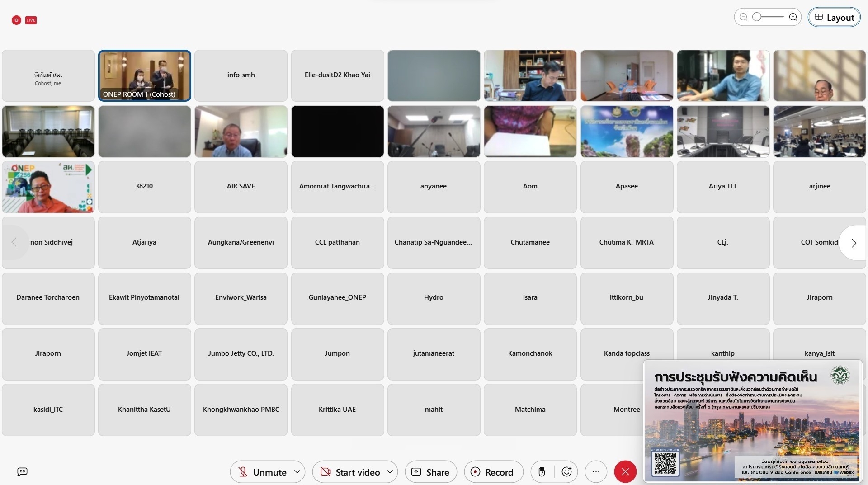Click the Share content button
The image size is (868, 485).
click(430, 472)
